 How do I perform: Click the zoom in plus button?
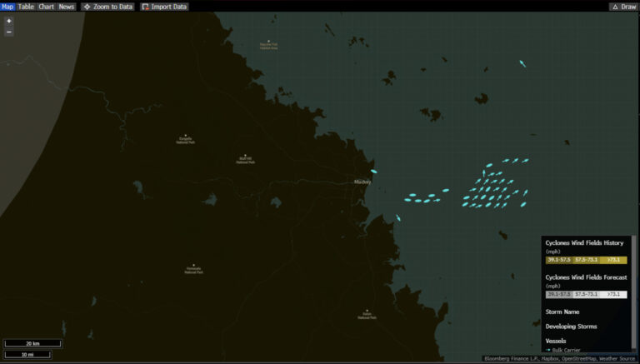[x=8, y=21]
